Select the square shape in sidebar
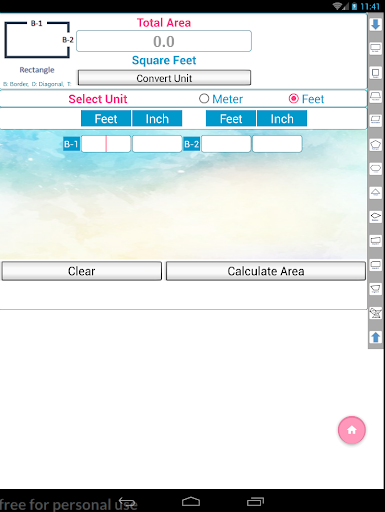Image resolution: width=385 pixels, height=512 pixels. 376,73
